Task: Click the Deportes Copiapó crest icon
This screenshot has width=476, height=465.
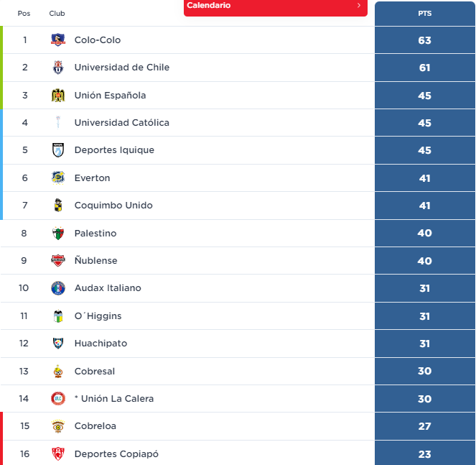Action: (x=58, y=454)
